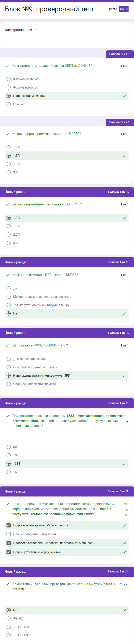Uncheck Подкину тестовый хард с чистой ОС
This screenshot has width=134, height=644.
[x=9, y=552]
